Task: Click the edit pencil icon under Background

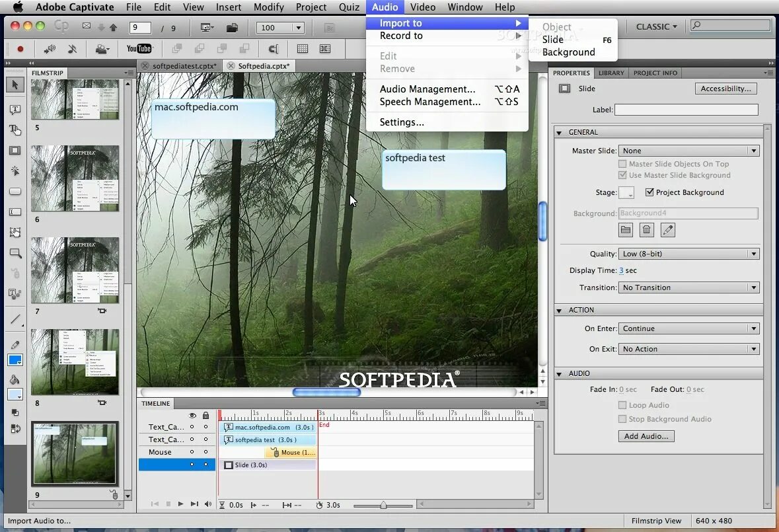Action: 668,230
